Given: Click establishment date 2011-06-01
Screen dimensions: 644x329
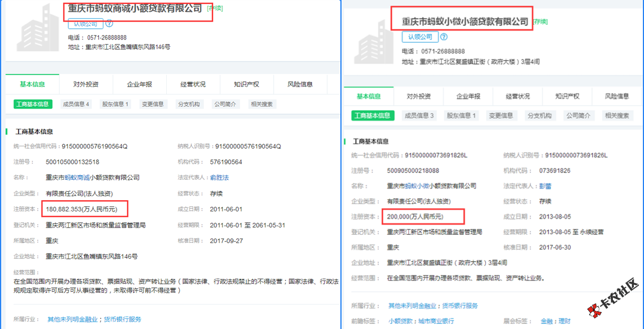Looking at the screenshot, I should pos(226,209).
